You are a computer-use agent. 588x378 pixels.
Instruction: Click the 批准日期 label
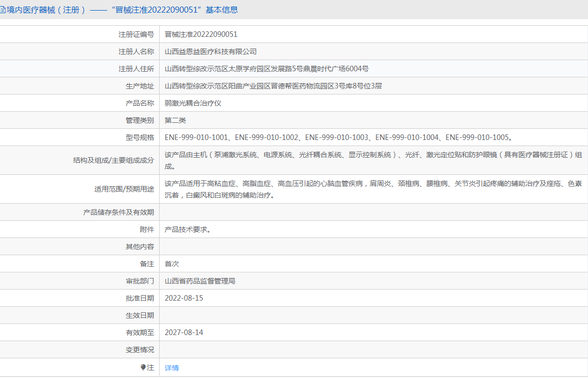tap(140, 299)
